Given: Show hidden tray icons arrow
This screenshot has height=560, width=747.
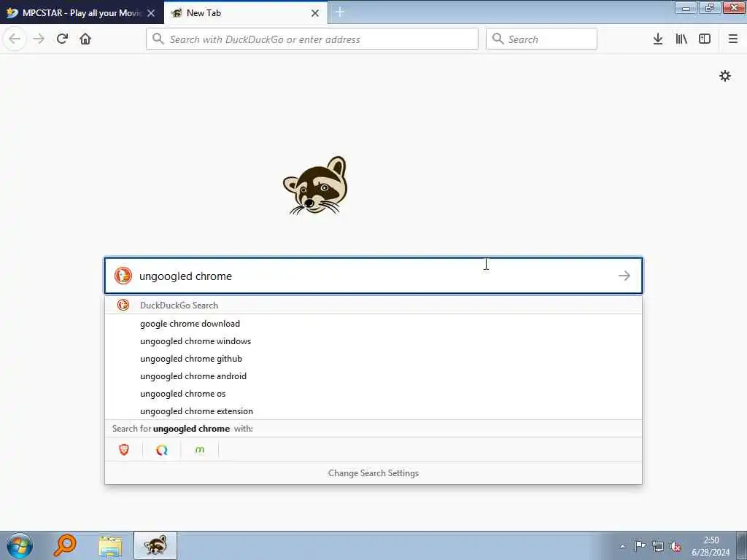Looking at the screenshot, I should coord(622,546).
